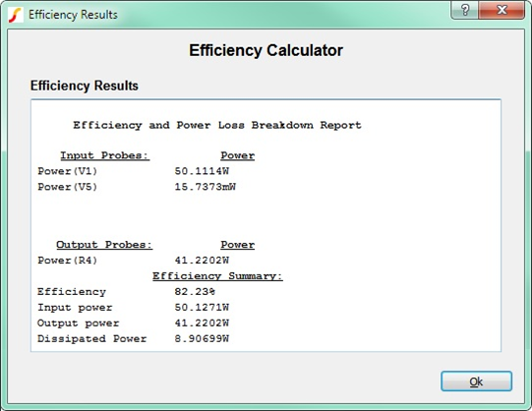532x411 pixels.
Task: Click the value 50.1271W
Action: click(x=202, y=307)
